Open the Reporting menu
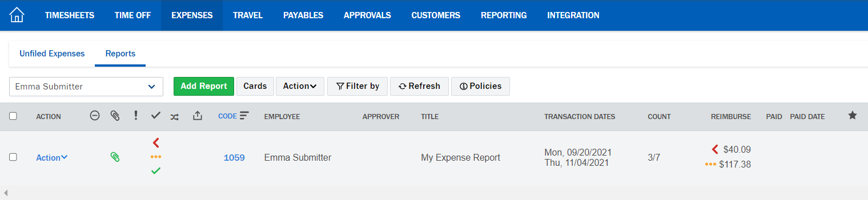The width and height of the screenshot is (868, 208). 504,15
